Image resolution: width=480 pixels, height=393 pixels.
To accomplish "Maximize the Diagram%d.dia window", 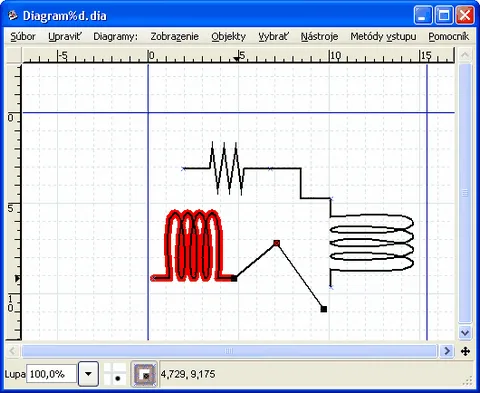I will coord(444,15).
